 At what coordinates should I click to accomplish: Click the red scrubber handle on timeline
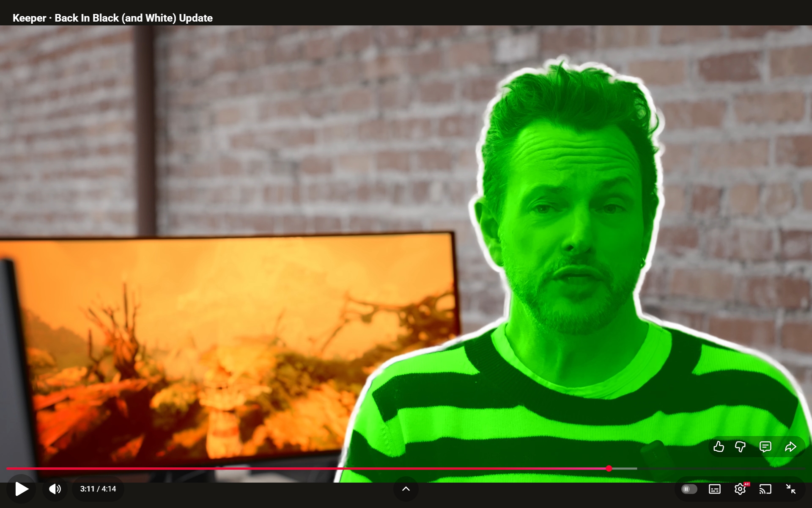[x=609, y=468]
